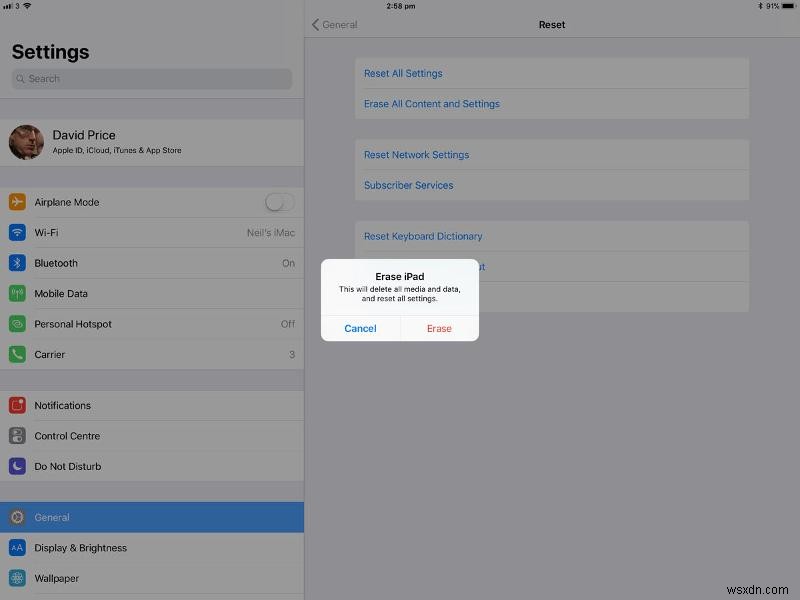This screenshot has height=600, width=800.
Task: Go back using the General chevron
Action: [x=333, y=24]
